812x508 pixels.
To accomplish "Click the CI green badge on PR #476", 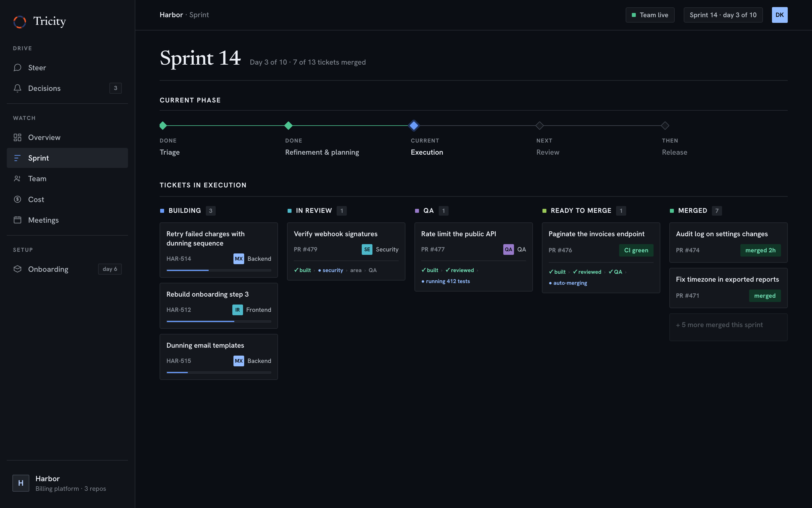I will click(636, 250).
